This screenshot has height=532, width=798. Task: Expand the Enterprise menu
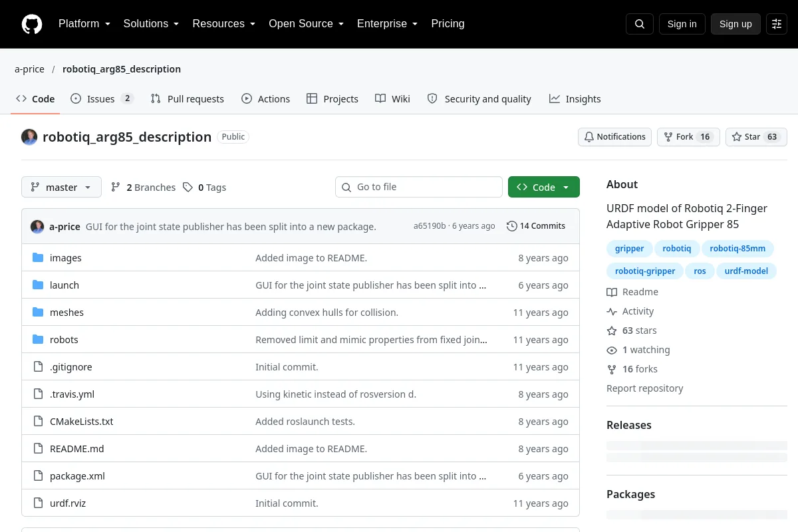click(x=388, y=24)
